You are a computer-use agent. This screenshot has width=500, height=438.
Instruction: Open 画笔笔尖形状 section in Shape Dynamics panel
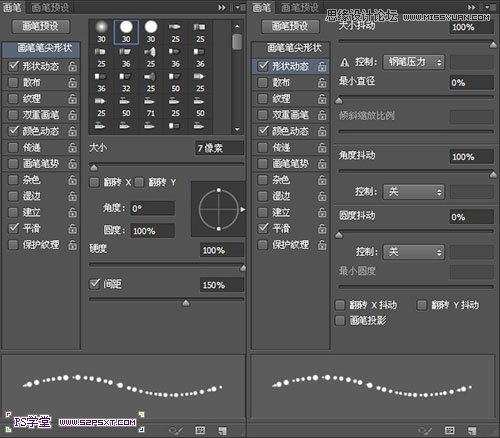coord(291,48)
